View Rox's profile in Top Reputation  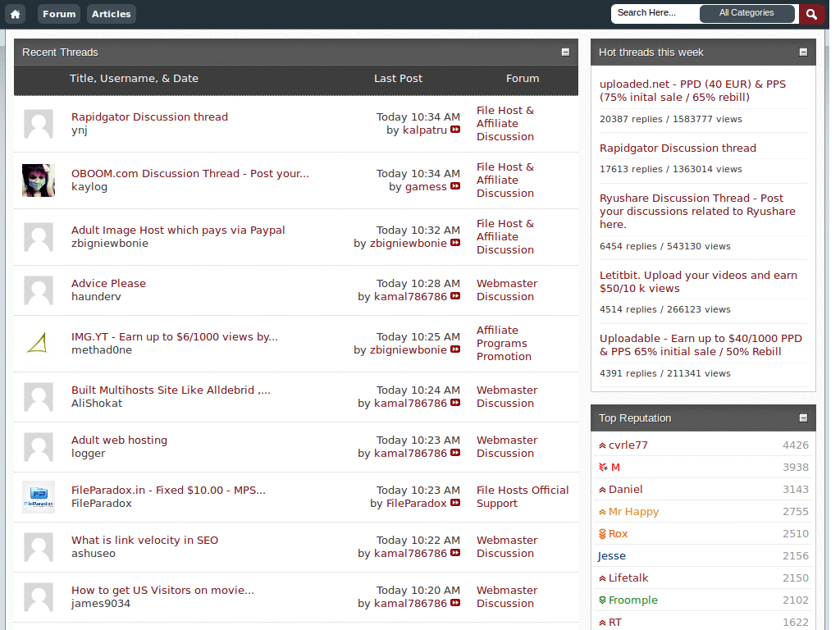(618, 534)
